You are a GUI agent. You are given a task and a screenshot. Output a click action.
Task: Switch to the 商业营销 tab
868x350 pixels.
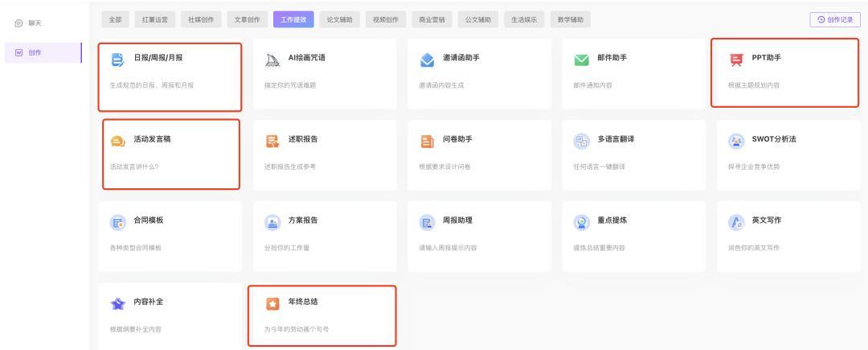pos(432,19)
